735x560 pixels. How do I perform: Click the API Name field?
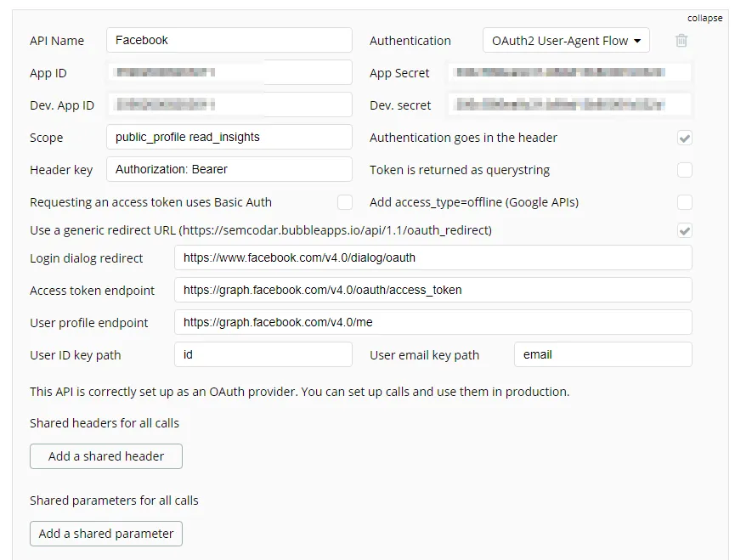(x=229, y=40)
